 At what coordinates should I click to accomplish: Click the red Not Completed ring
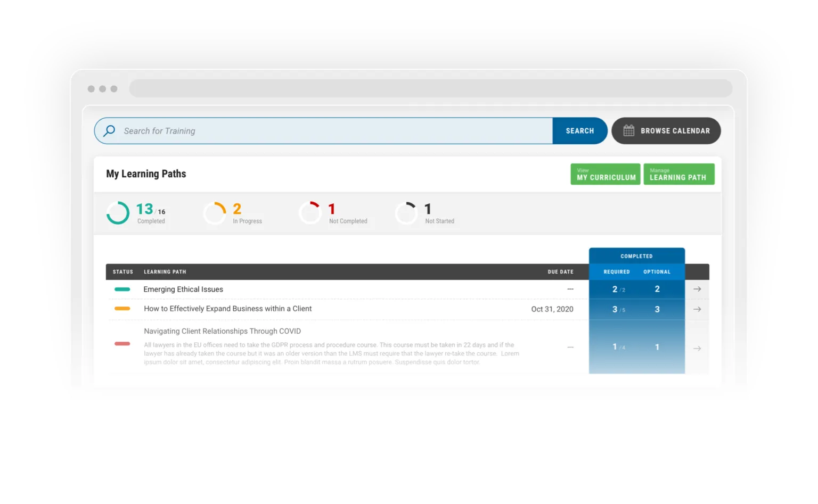[310, 213]
